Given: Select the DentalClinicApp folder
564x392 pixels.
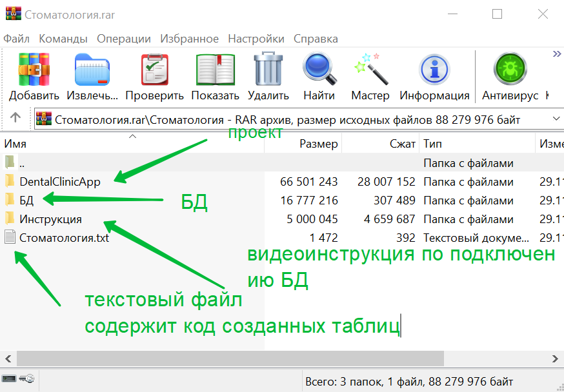Looking at the screenshot, I should (x=60, y=182).
